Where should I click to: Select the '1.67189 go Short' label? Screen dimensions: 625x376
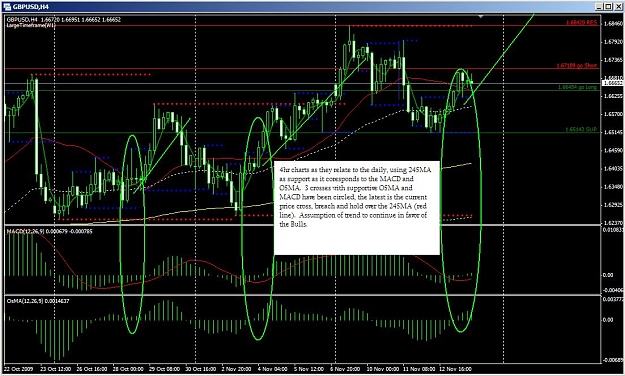pos(577,65)
